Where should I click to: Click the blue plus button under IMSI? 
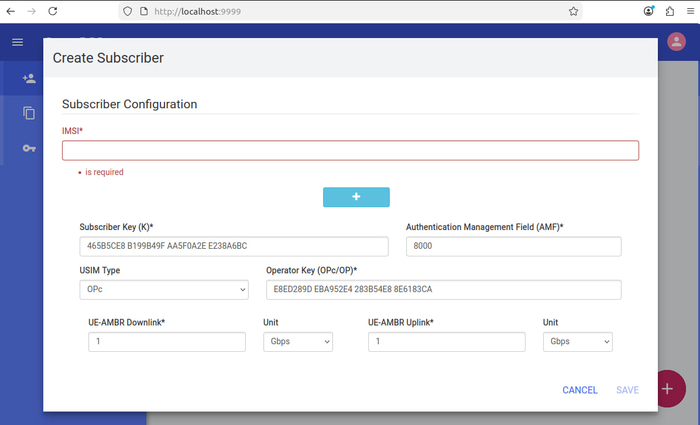(356, 197)
